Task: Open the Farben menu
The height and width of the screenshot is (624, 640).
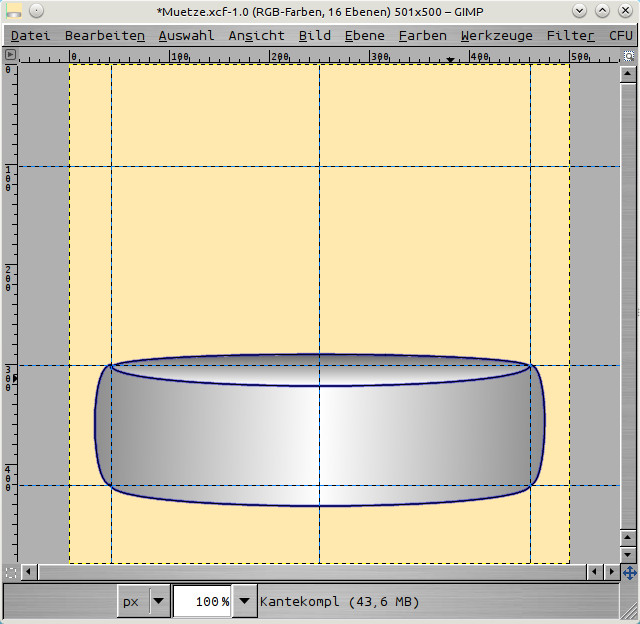Action: tap(422, 36)
